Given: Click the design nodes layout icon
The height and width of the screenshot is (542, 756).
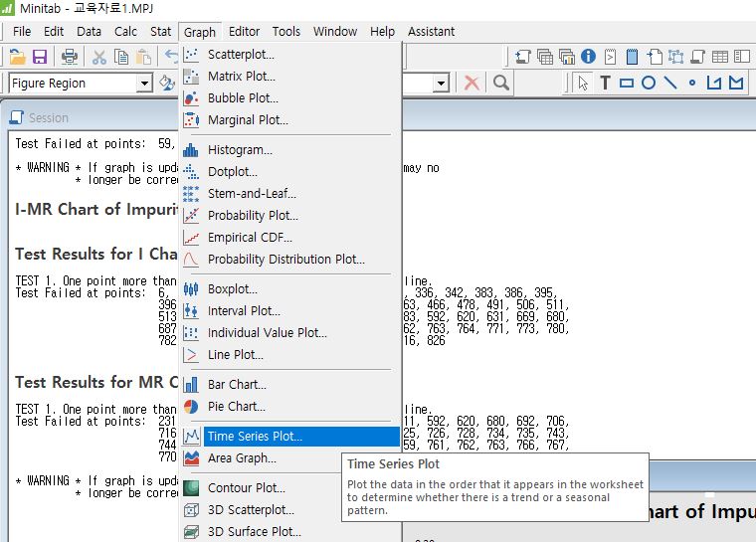Looking at the screenshot, I should point(676,57).
